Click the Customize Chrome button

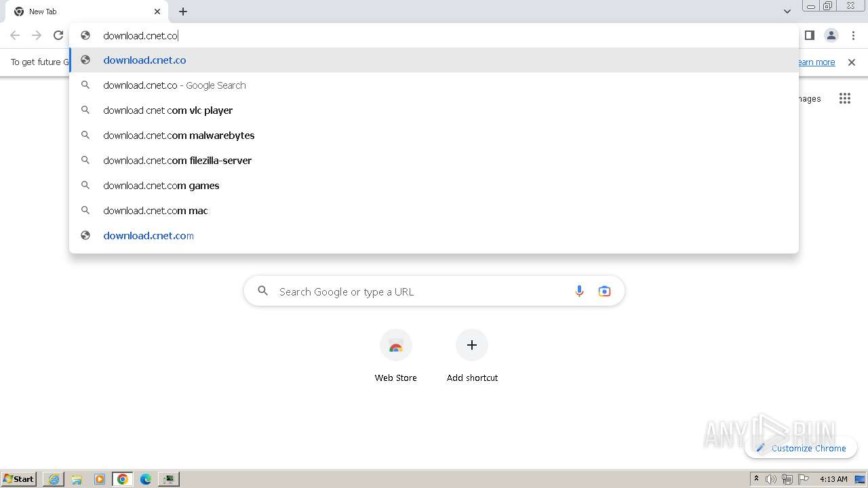801,448
